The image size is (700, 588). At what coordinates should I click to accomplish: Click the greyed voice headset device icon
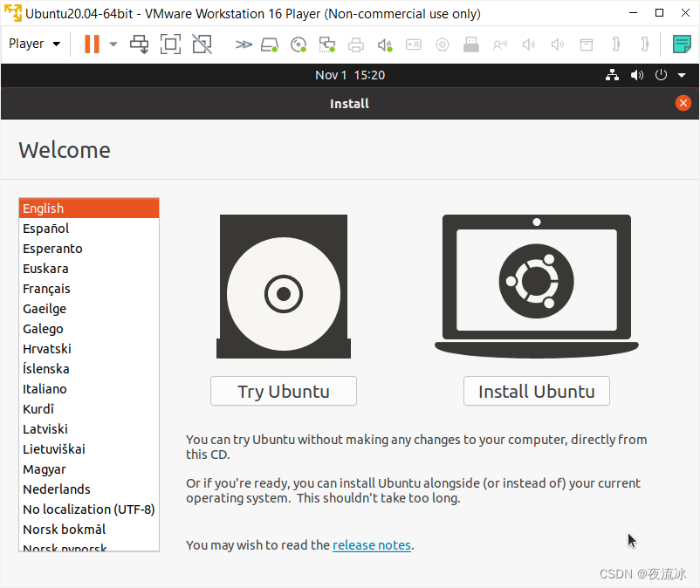point(500,44)
